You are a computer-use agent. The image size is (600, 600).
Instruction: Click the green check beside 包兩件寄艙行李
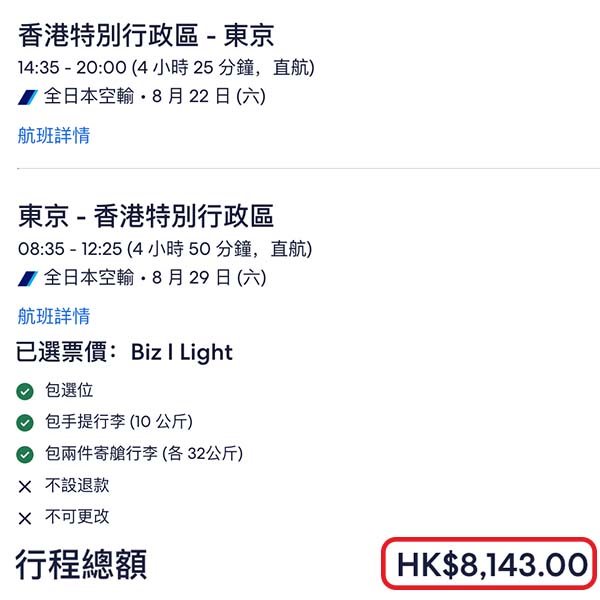[26, 454]
